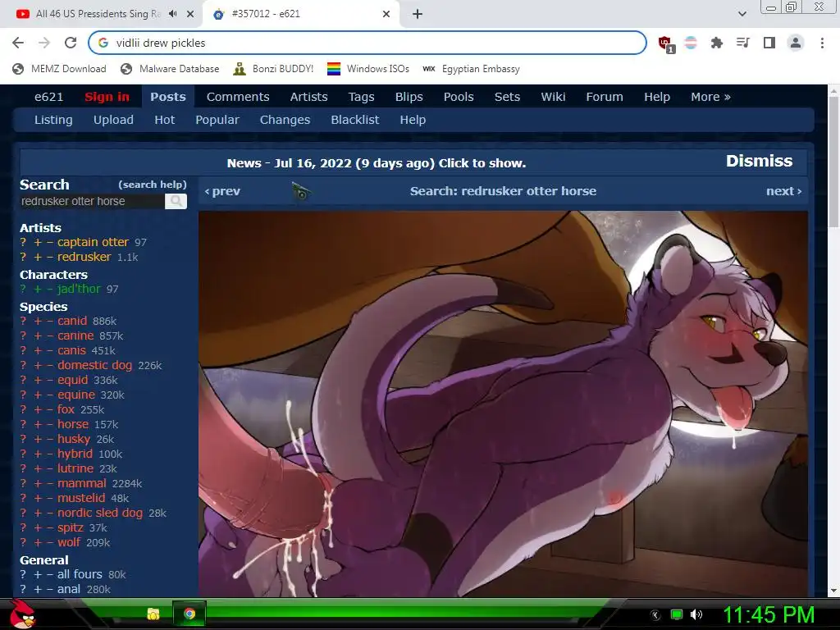Reload the current page

pos(71,43)
